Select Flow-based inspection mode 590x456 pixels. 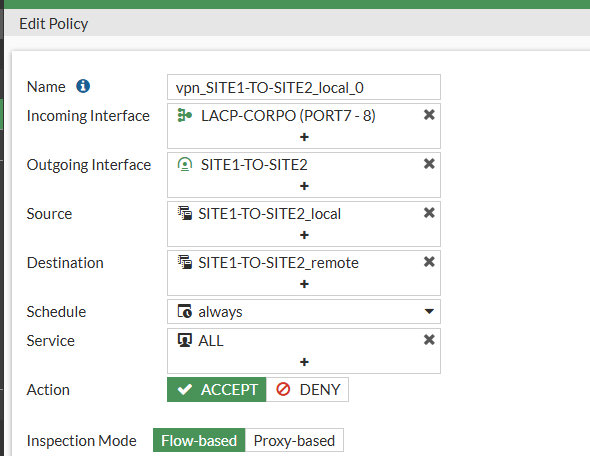coord(199,440)
